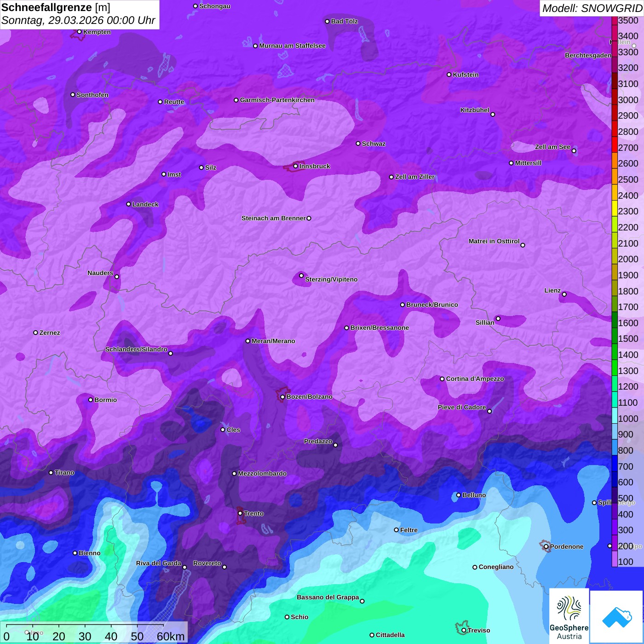Click the Lienz location dot
This screenshot has width=644, height=644.
coord(564,294)
